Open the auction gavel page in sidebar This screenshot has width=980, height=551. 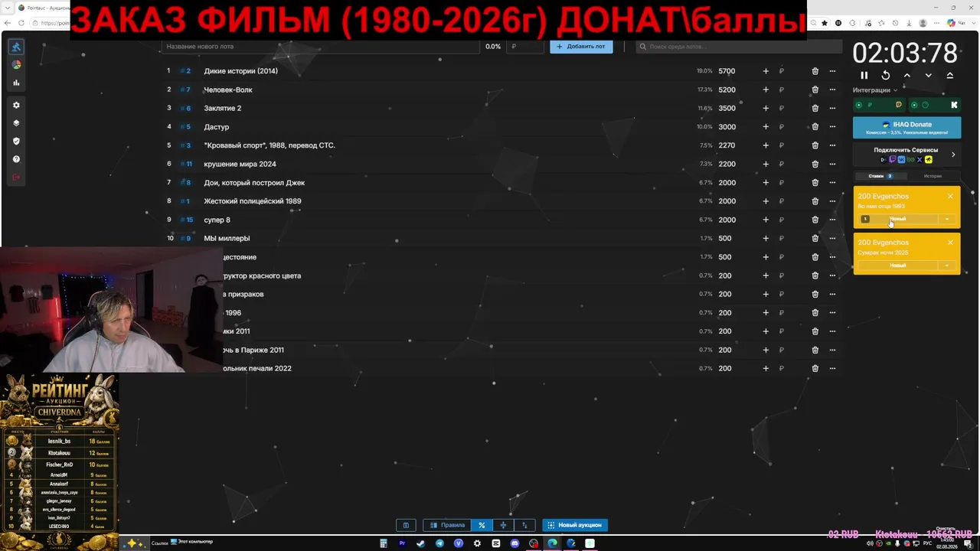pyautogui.click(x=16, y=47)
